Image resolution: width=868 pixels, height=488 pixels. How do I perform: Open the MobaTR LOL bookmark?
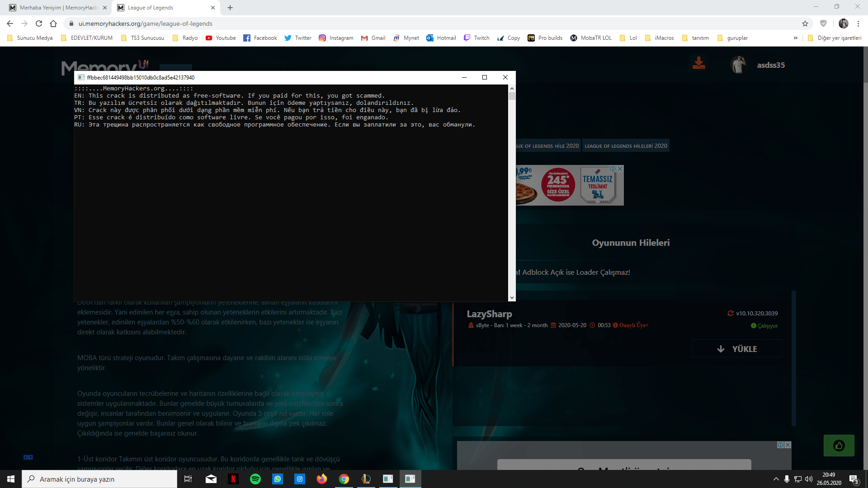tap(591, 38)
